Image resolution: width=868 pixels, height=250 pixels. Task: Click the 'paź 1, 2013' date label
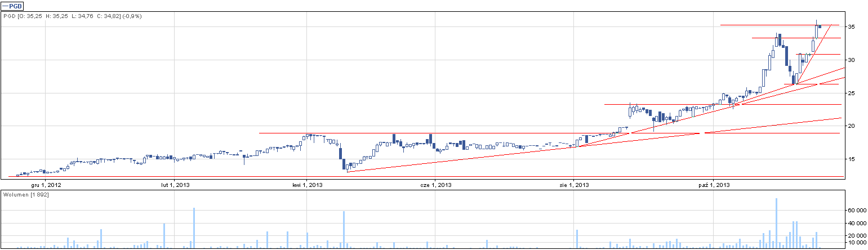point(713,184)
